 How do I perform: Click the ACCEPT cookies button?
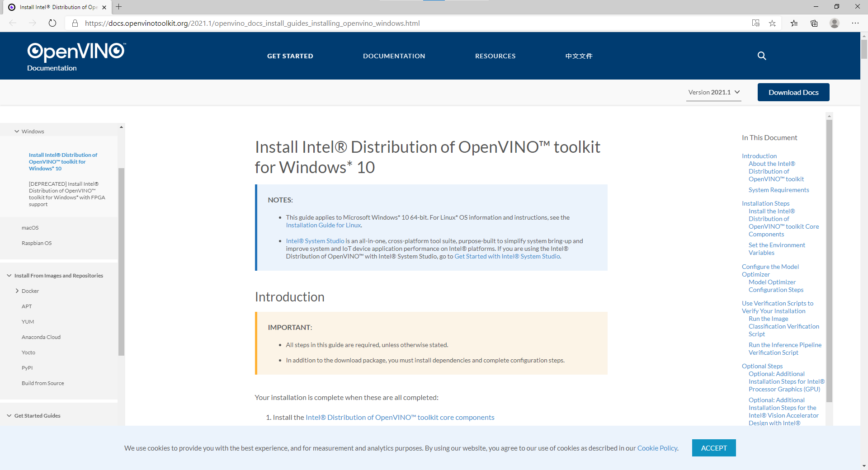pyautogui.click(x=713, y=448)
